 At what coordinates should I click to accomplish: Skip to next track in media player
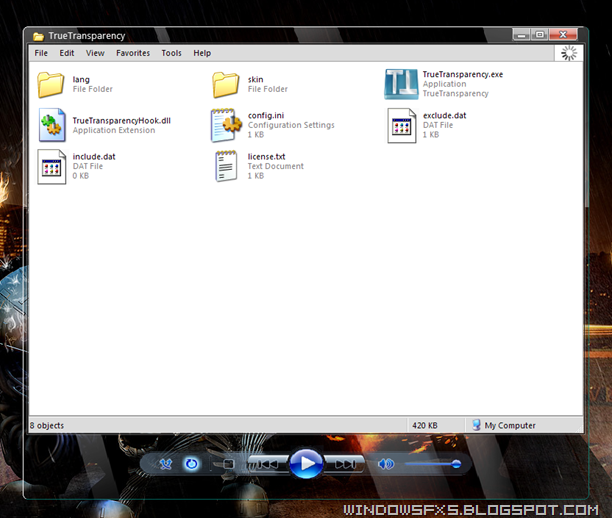(345, 464)
